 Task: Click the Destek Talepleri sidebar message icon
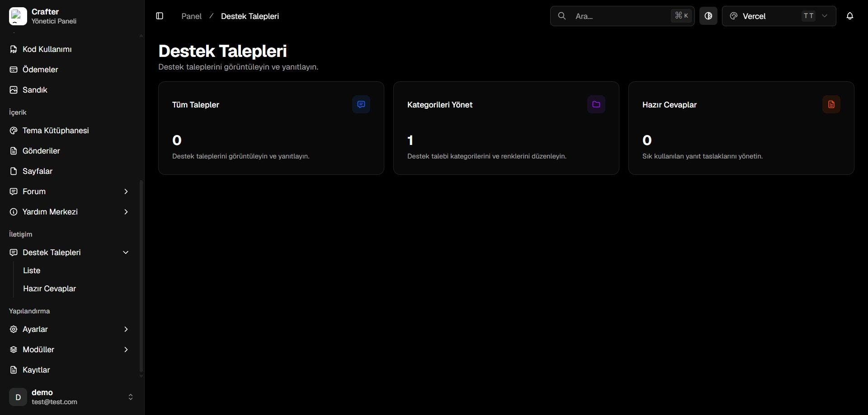click(x=14, y=252)
